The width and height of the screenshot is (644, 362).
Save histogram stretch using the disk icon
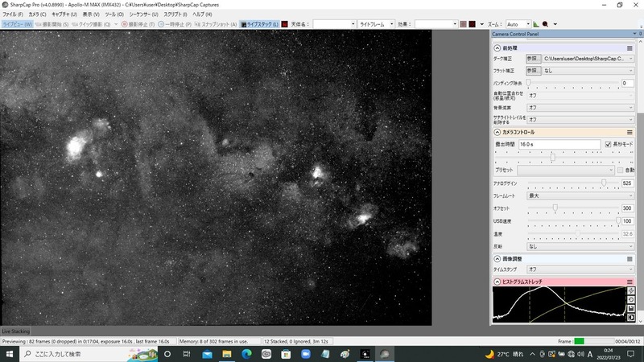coord(631,309)
